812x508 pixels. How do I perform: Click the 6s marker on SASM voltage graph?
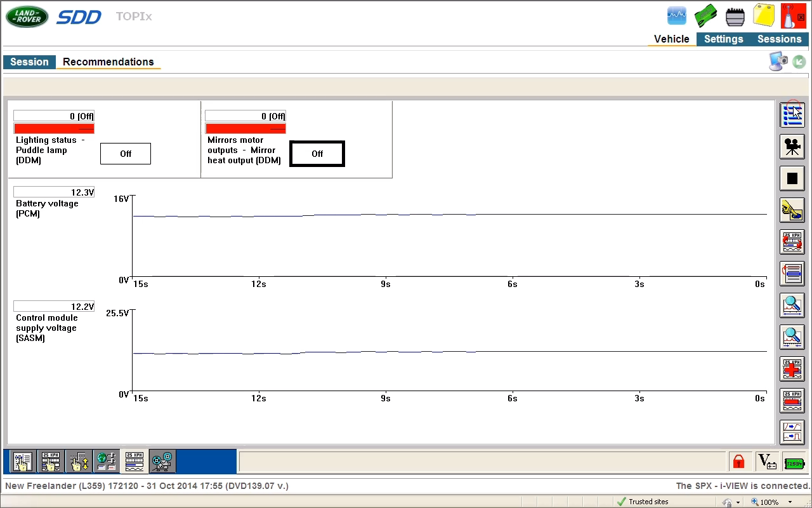512,398
